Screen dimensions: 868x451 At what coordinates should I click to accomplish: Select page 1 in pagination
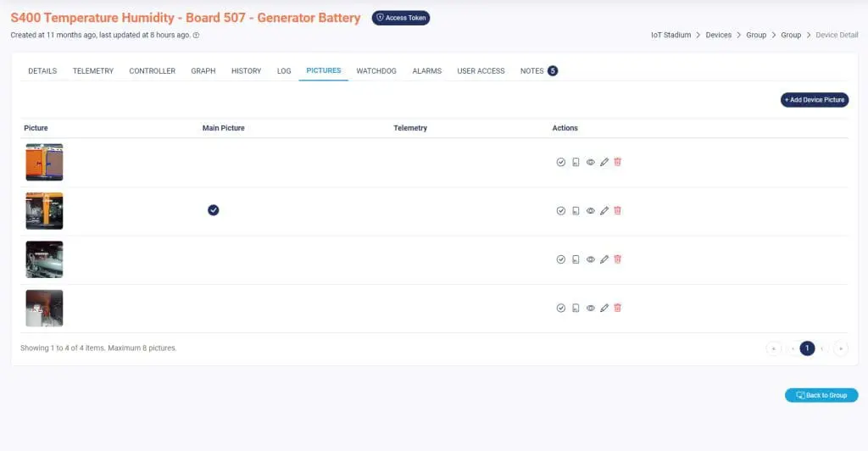pos(807,348)
